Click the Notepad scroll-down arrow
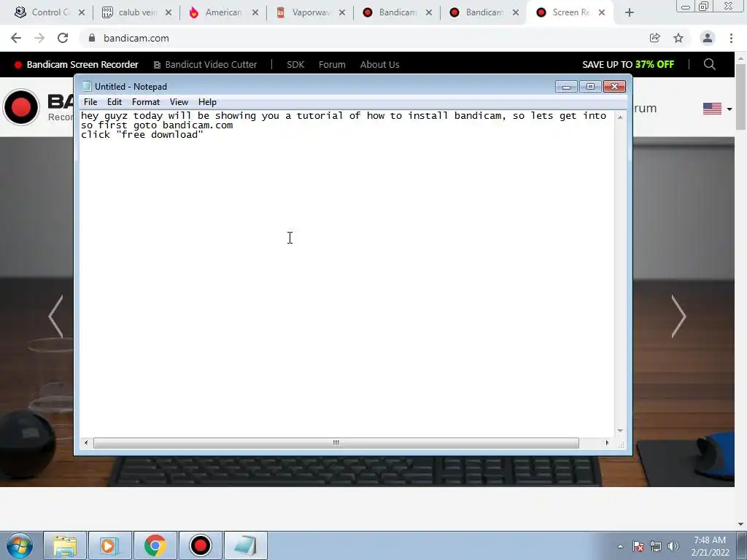This screenshot has height=560, width=747. click(x=620, y=430)
